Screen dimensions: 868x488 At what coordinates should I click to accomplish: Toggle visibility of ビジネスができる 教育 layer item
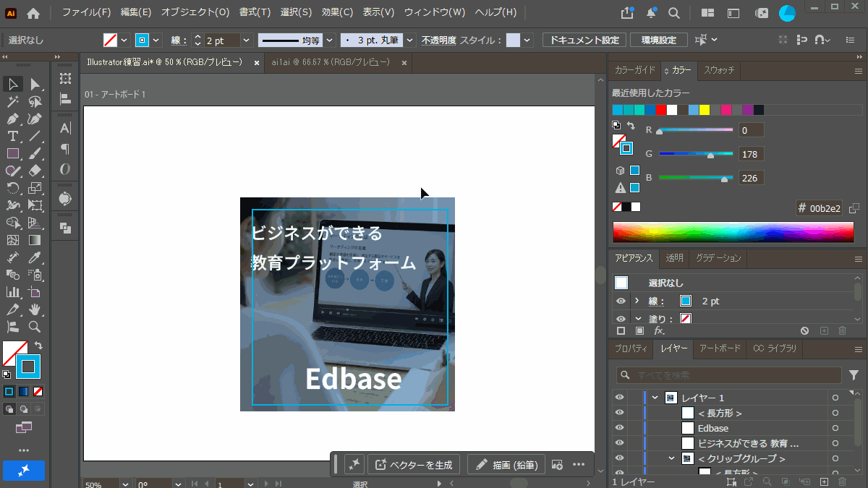coord(619,443)
